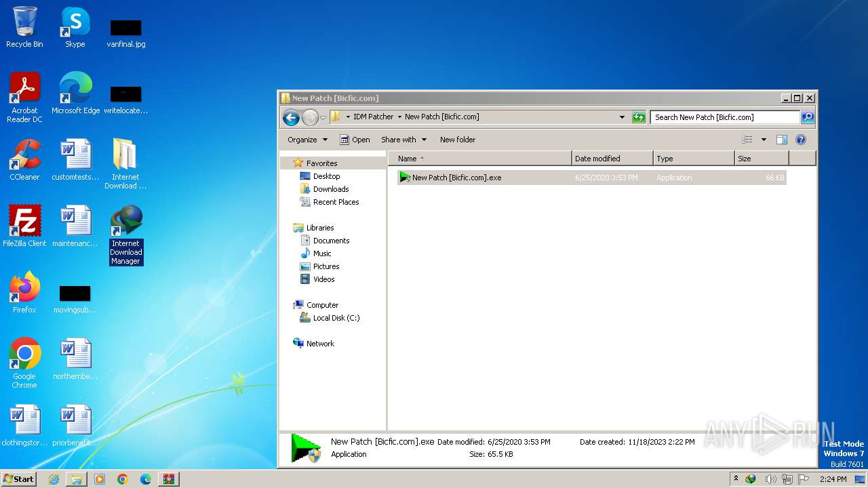This screenshot has width=868, height=488.
Task: Open Recycle Bin desktop icon
Action: pyautogui.click(x=24, y=27)
